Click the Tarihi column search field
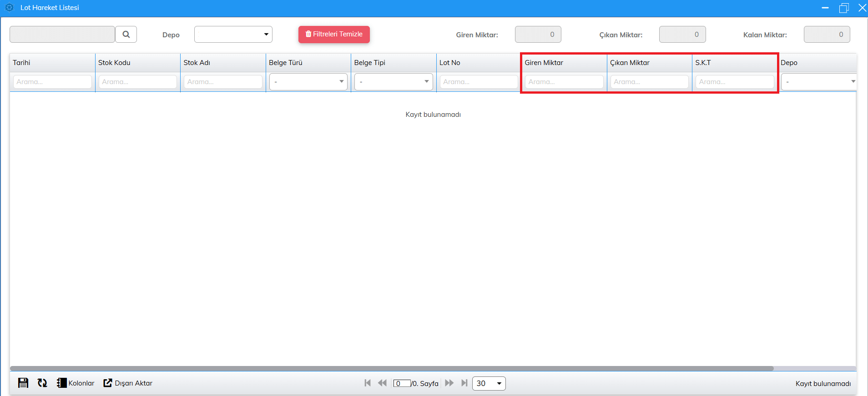The width and height of the screenshot is (868, 396). (52, 82)
